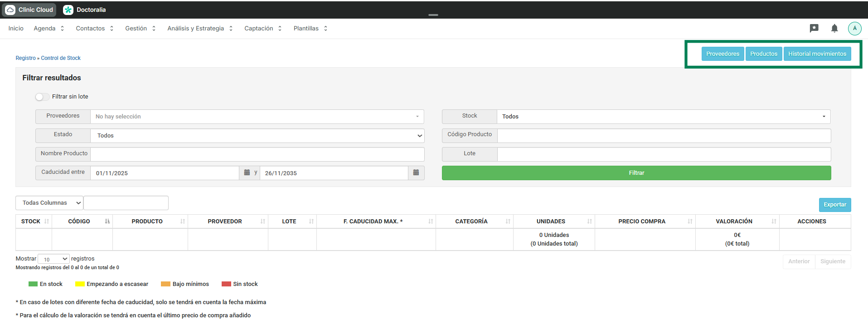Open calendar picker for start expiry date
Image resolution: width=868 pixels, height=330 pixels.
pos(247,173)
